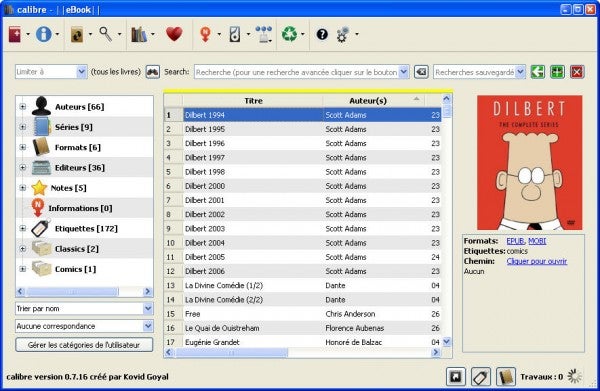Open dropdown arrow next to Add books
The width and height of the screenshot is (600, 391).
pyautogui.click(x=28, y=34)
